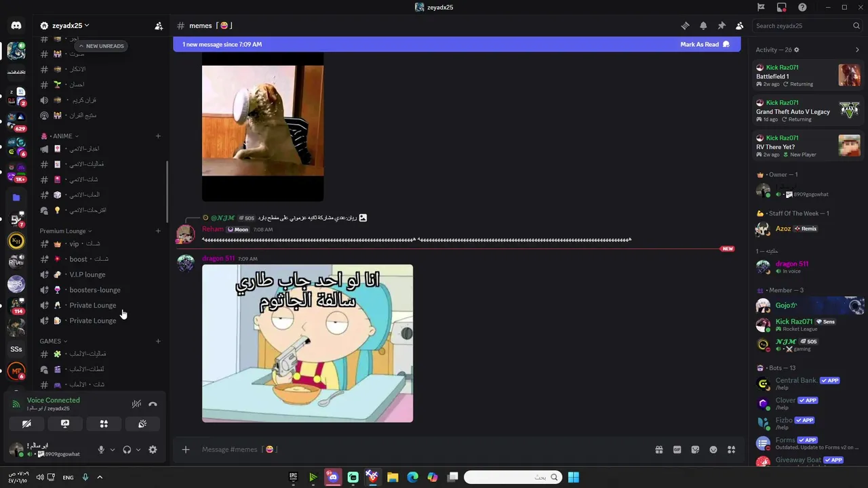Image resolution: width=868 pixels, height=488 pixels.
Task: Disconnect from voice with hang-up icon
Action: [153, 404]
